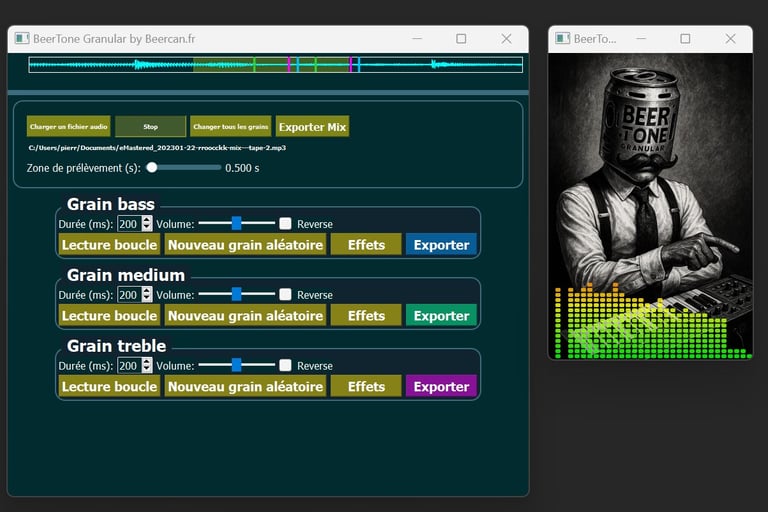This screenshot has height=512, width=768.
Task: Export the mix with Exporter Mix
Action: pyautogui.click(x=312, y=126)
